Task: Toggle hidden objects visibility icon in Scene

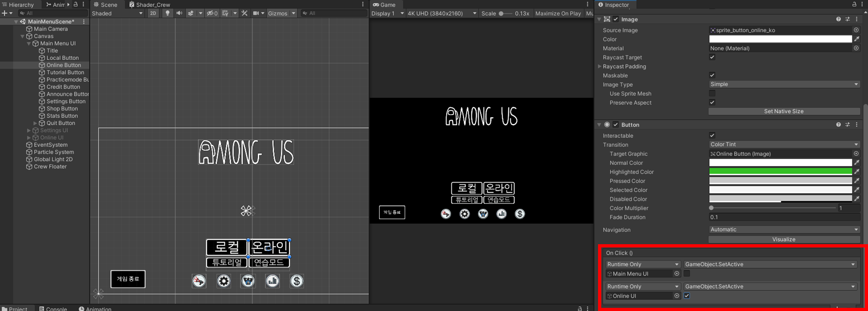Action: (x=212, y=13)
